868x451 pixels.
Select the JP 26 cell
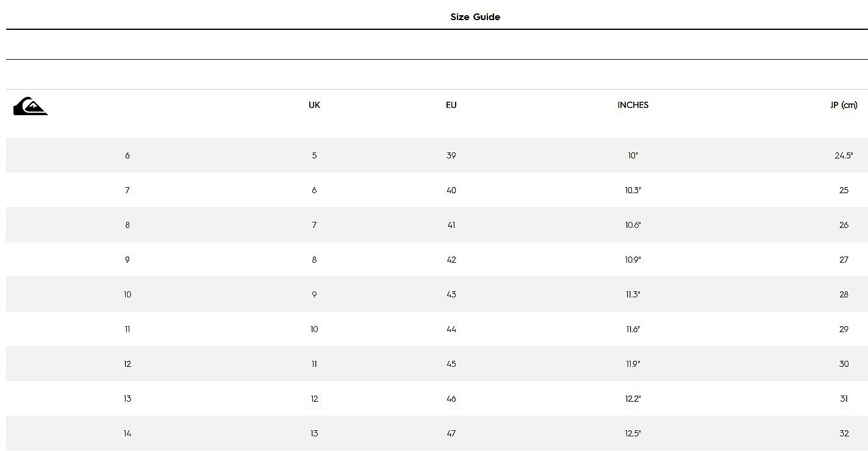click(844, 225)
